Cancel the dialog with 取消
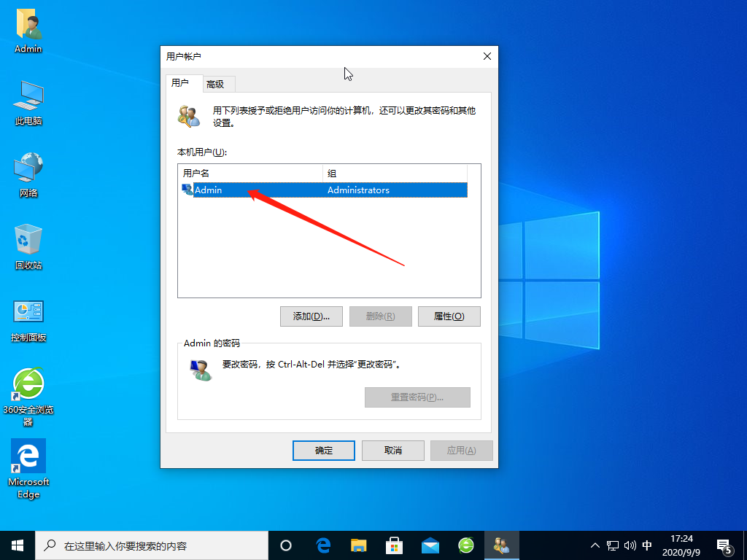 [x=393, y=451]
